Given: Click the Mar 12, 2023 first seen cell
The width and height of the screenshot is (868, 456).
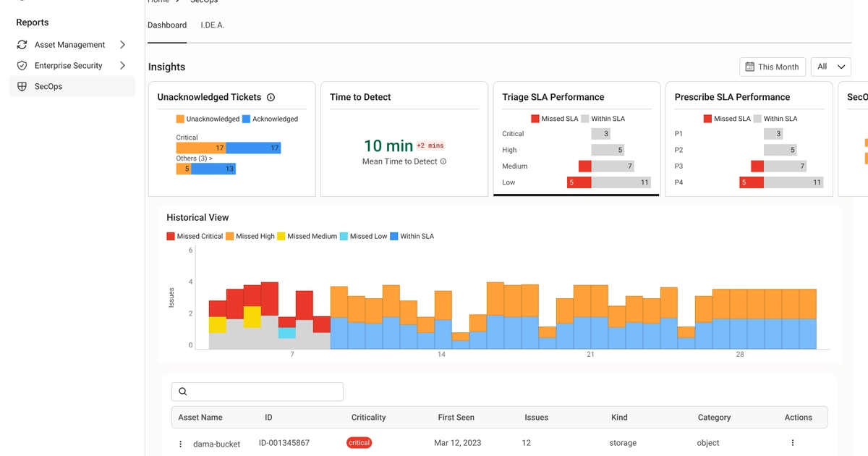Looking at the screenshot, I should 457,443.
